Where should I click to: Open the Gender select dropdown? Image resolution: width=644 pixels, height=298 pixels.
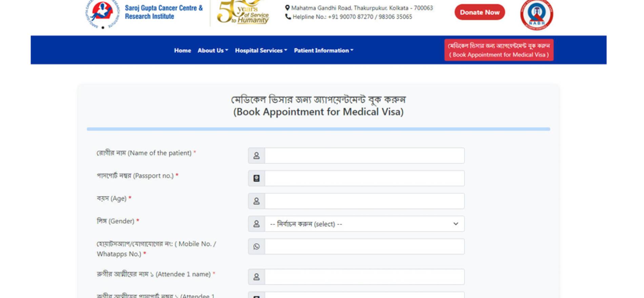364,224
